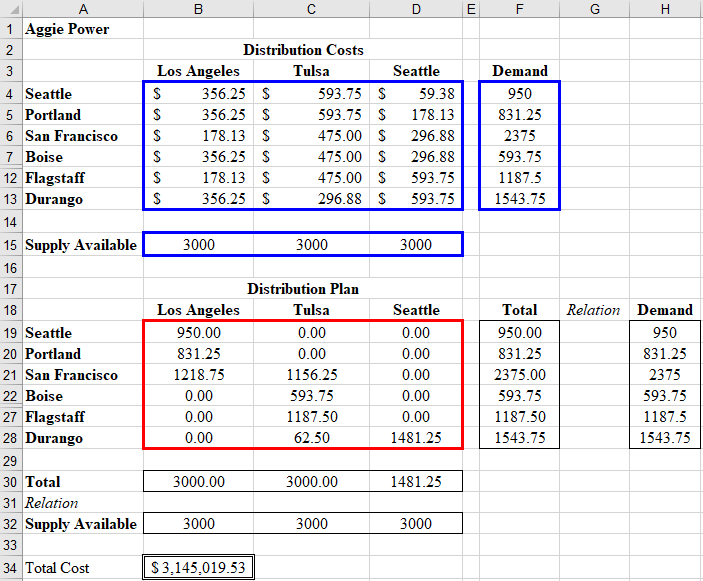Select Portland's Seattle cost 178.13

(x=416, y=115)
